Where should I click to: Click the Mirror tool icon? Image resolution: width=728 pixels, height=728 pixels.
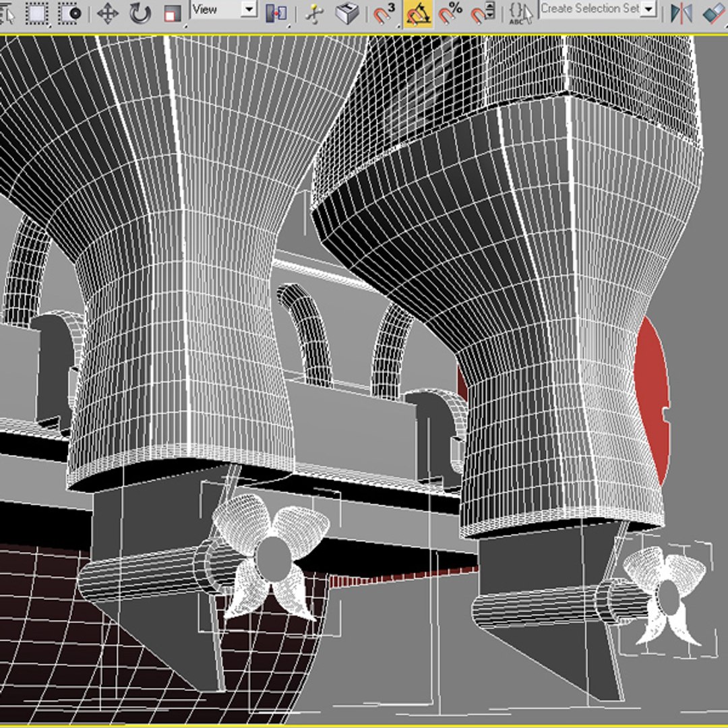tap(681, 13)
